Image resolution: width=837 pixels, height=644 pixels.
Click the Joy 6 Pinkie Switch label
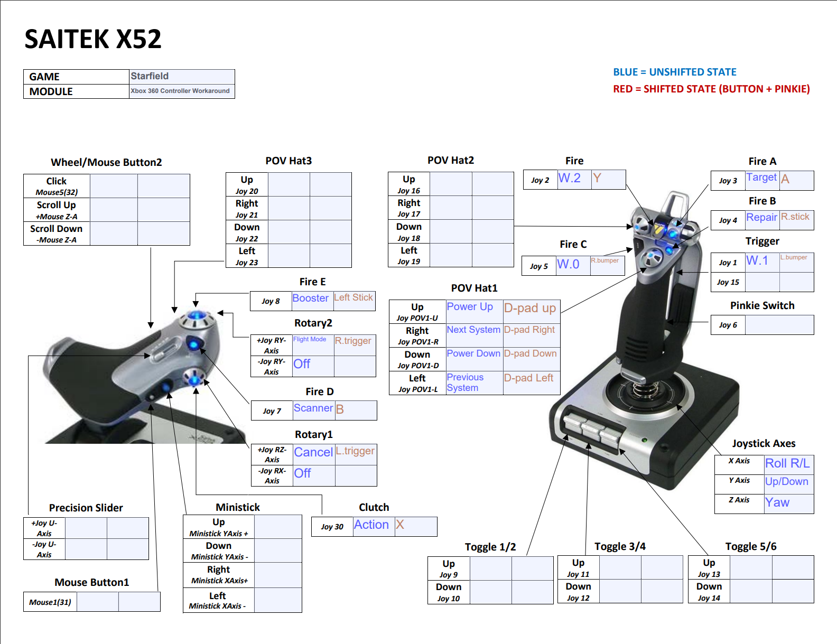[728, 325]
